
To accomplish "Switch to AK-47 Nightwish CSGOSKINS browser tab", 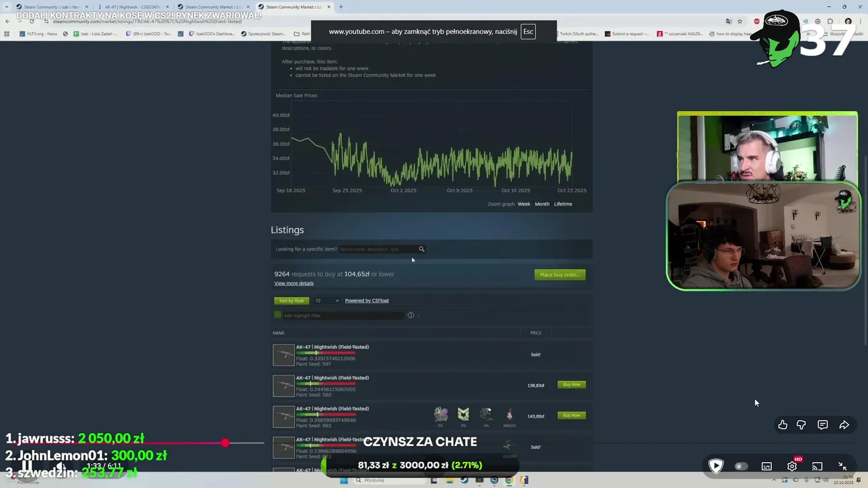I will click(132, 7).
